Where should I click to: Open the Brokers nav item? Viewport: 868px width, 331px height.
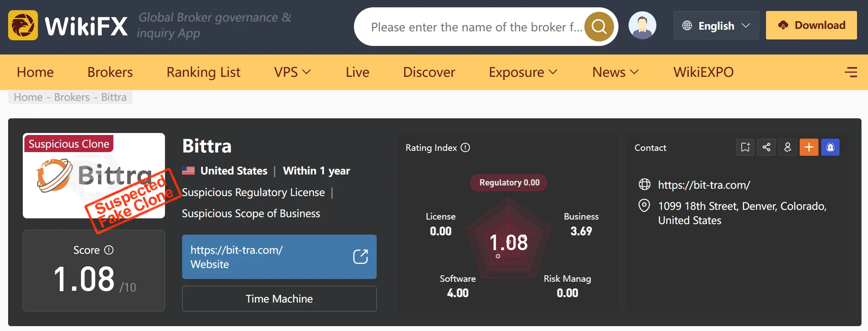coord(110,72)
